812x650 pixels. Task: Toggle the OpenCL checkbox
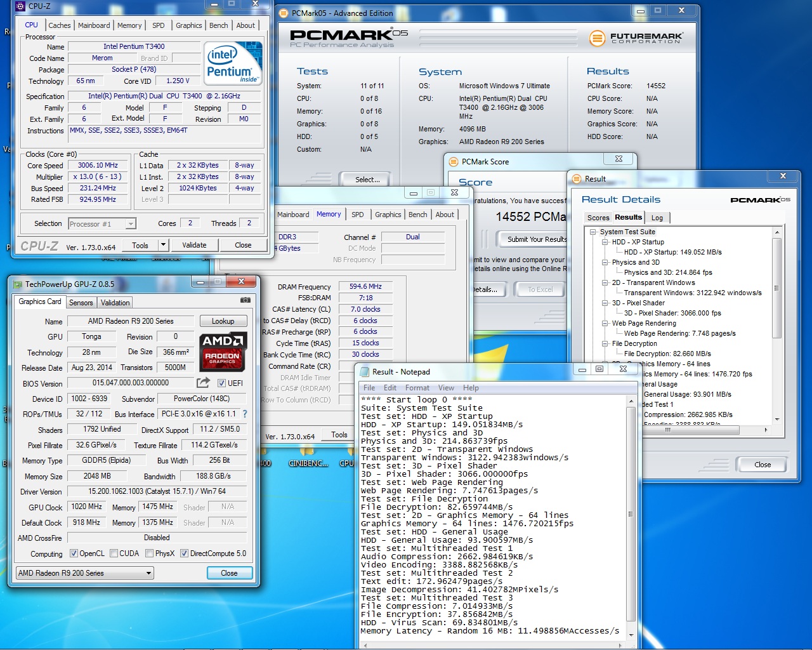pyautogui.click(x=74, y=553)
